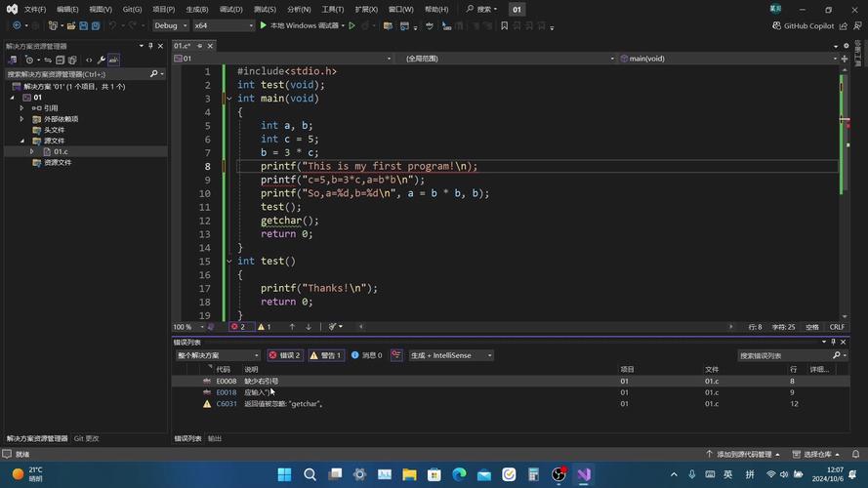Screen dimensions: 868x488
Task: Select the 资源文件 folder
Action: 58,163
